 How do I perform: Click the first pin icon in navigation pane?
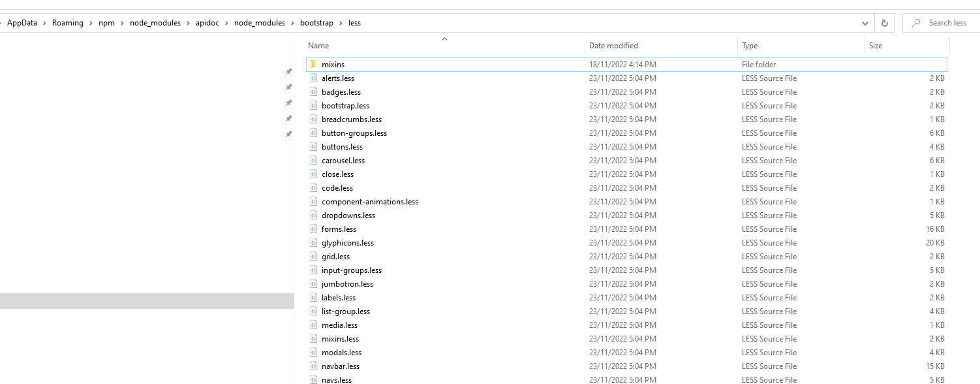point(289,72)
